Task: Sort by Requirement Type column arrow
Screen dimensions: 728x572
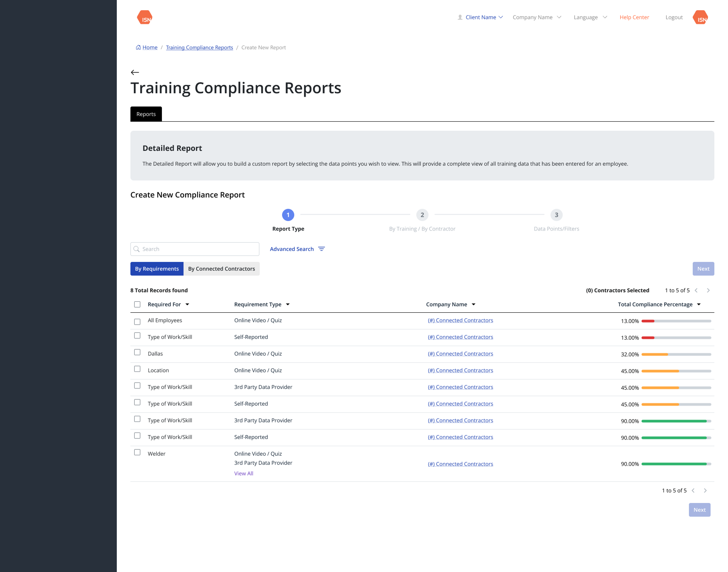Action: (x=288, y=304)
